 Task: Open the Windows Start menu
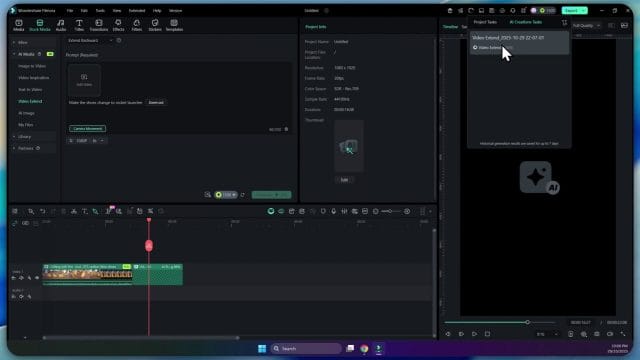tap(262, 349)
